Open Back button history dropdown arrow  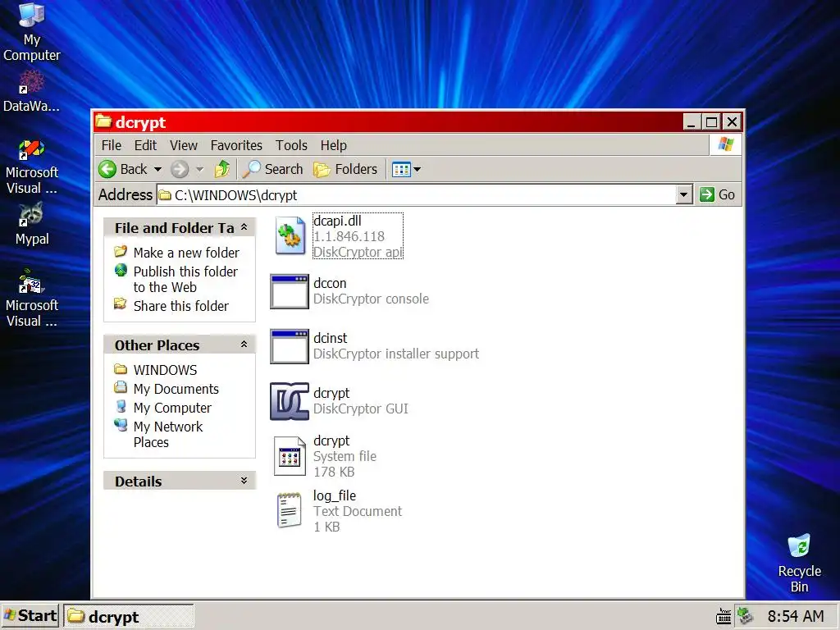click(157, 169)
